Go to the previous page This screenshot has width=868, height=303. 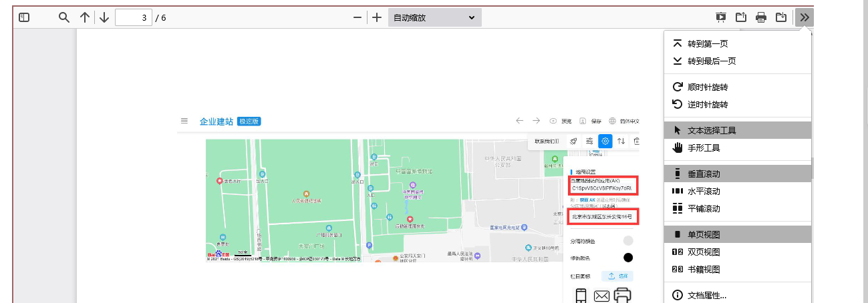click(85, 17)
